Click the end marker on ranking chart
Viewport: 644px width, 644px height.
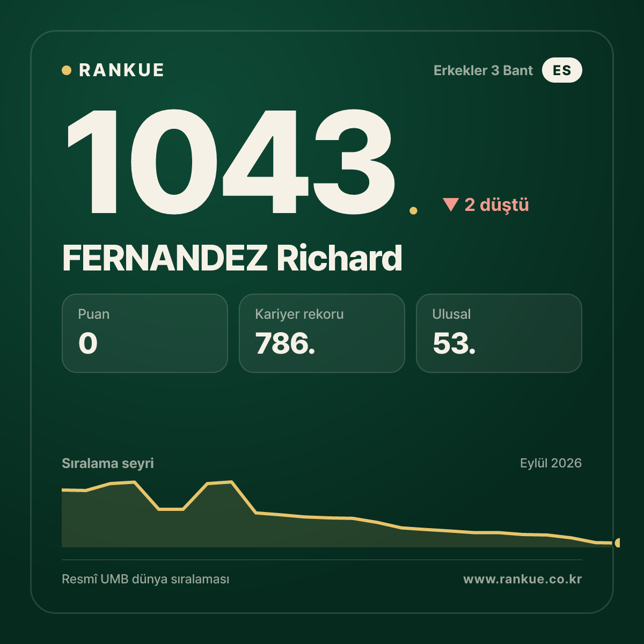pyautogui.click(x=617, y=543)
